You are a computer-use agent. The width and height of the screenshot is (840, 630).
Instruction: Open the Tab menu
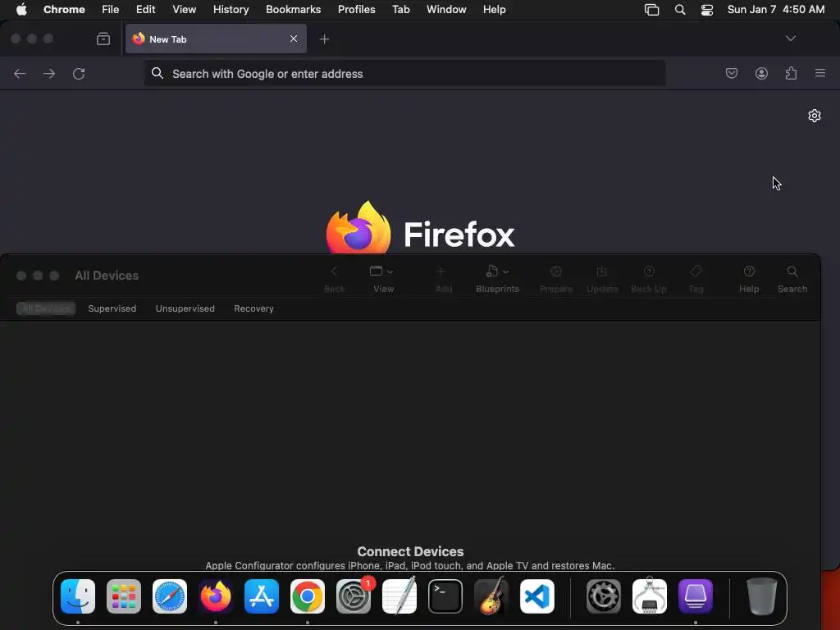click(x=400, y=10)
